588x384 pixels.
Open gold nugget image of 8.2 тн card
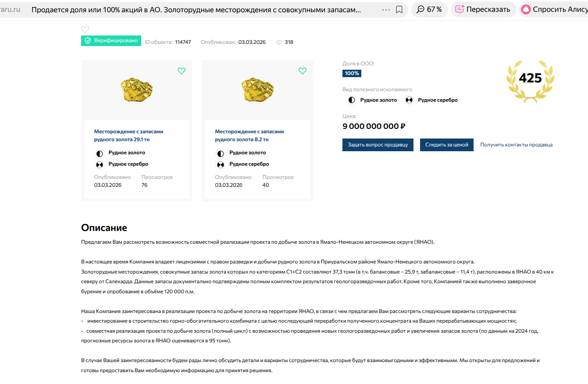[257, 89]
